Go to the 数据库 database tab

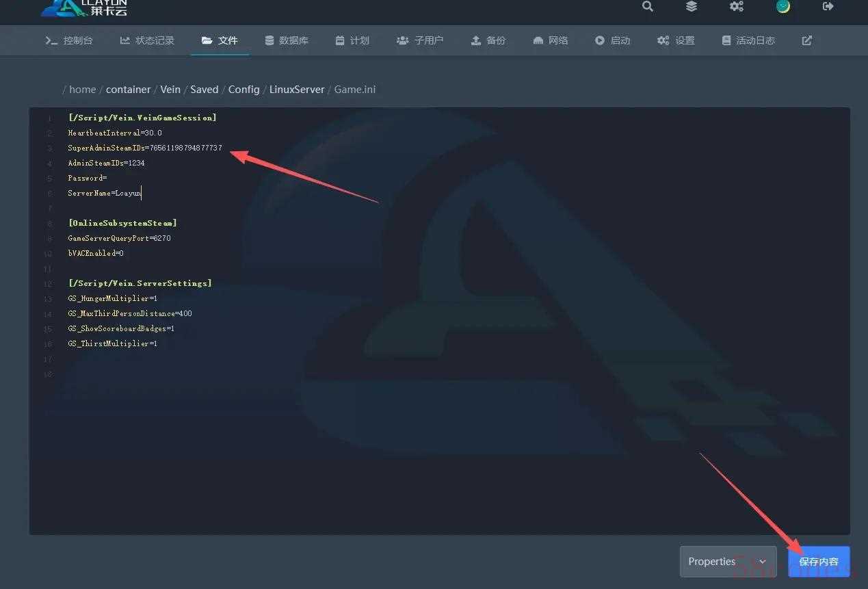(287, 40)
